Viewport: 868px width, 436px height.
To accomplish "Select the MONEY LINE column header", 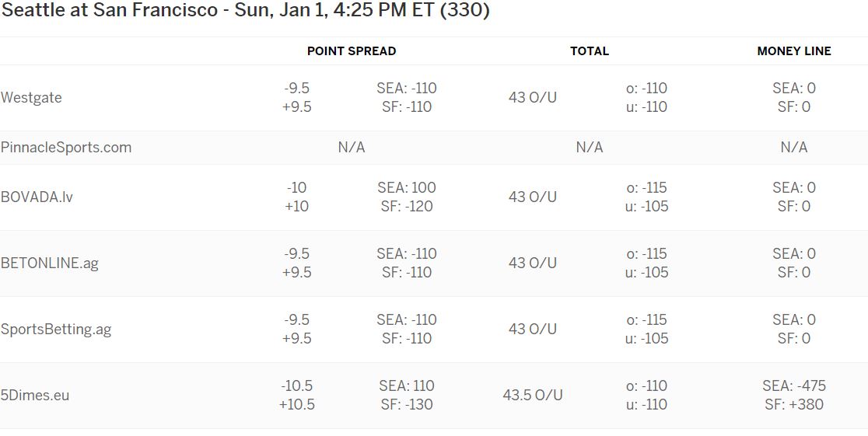I will pyautogui.click(x=794, y=51).
